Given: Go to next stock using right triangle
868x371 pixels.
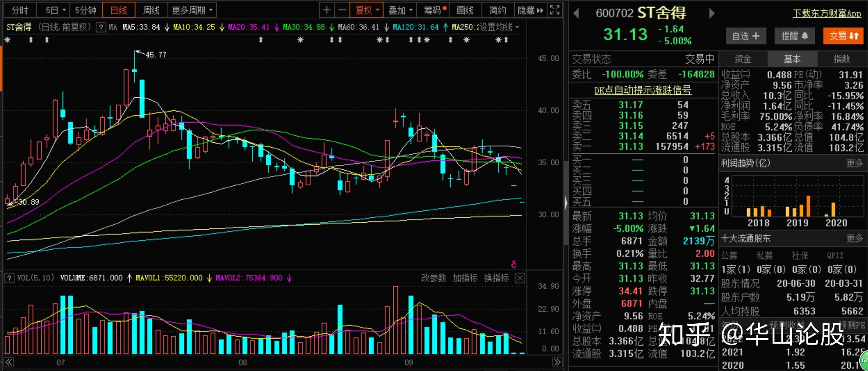Looking at the screenshot, I should pyautogui.click(x=712, y=13).
